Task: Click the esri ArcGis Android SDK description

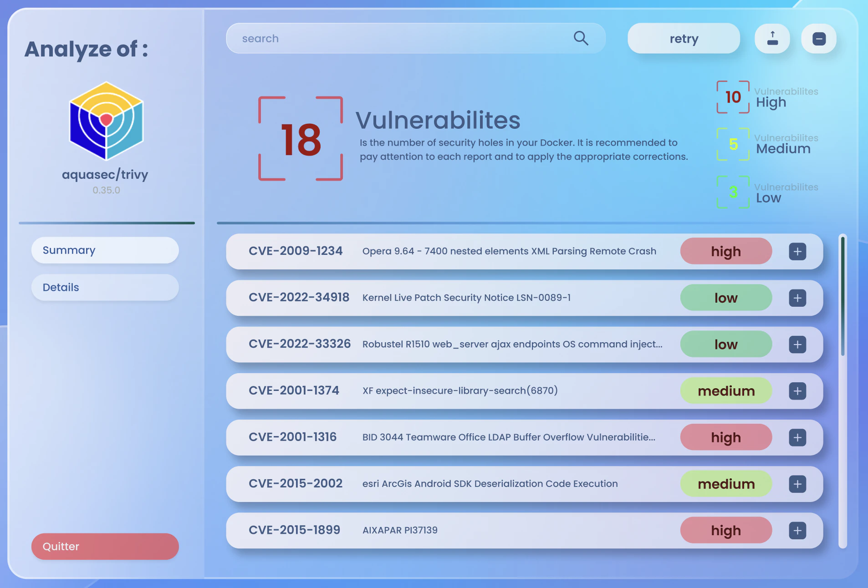Action: [490, 484]
